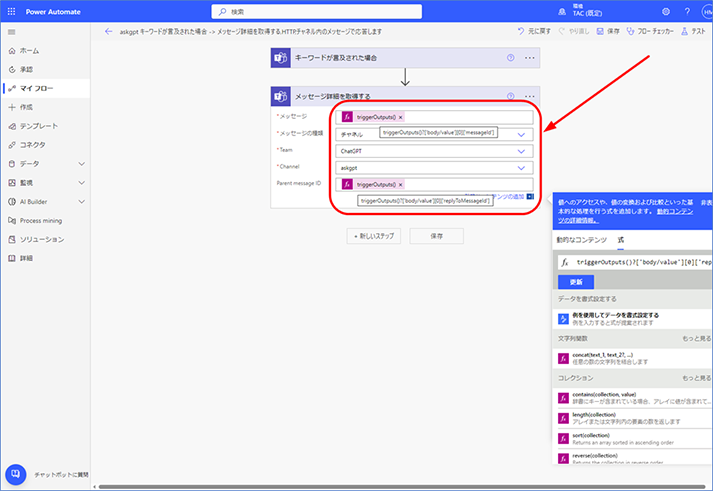Click fx expression icon in メッセージ field

(x=347, y=117)
